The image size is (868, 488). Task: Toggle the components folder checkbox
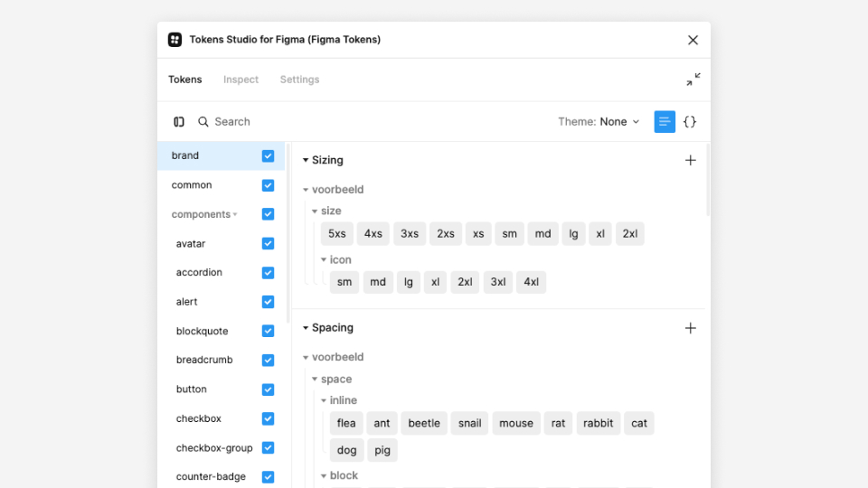click(x=268, y=214)
